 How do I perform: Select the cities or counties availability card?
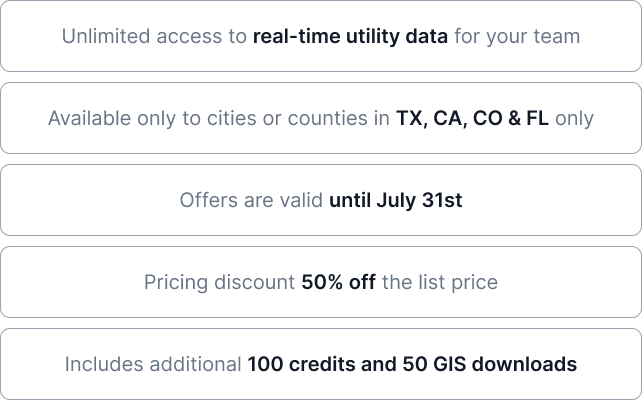pyautogui.click(x=321, y=118)
